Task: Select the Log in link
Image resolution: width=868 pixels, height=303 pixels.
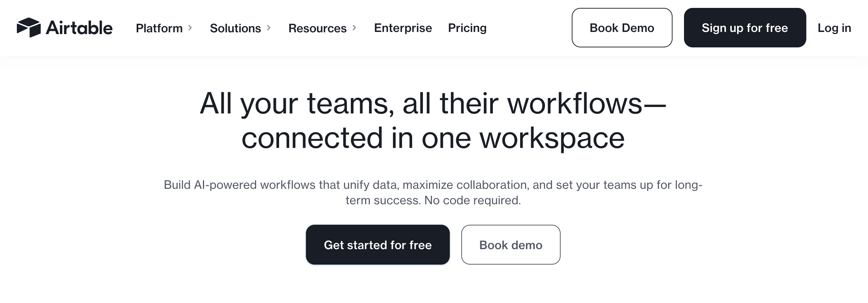Action: 834,28
